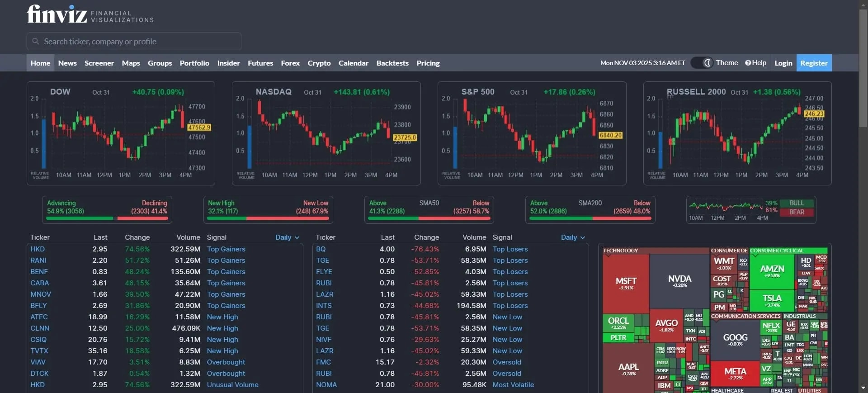868x393 pixels.
Task: Click the ATEC ticker
Action: (x=39, y=317)
